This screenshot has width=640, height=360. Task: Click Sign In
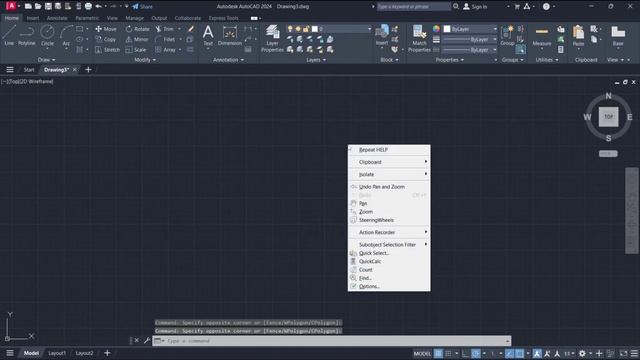[475, 7]
